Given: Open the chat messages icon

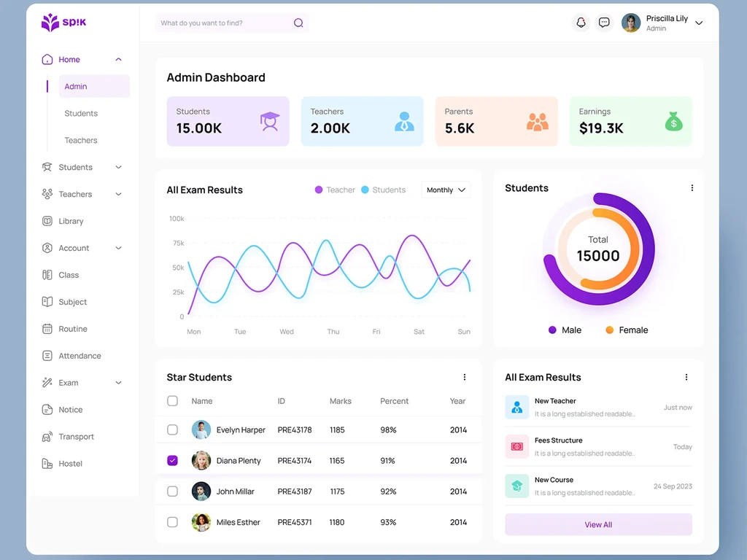Looking at the screenshot, I should point(603,23).
